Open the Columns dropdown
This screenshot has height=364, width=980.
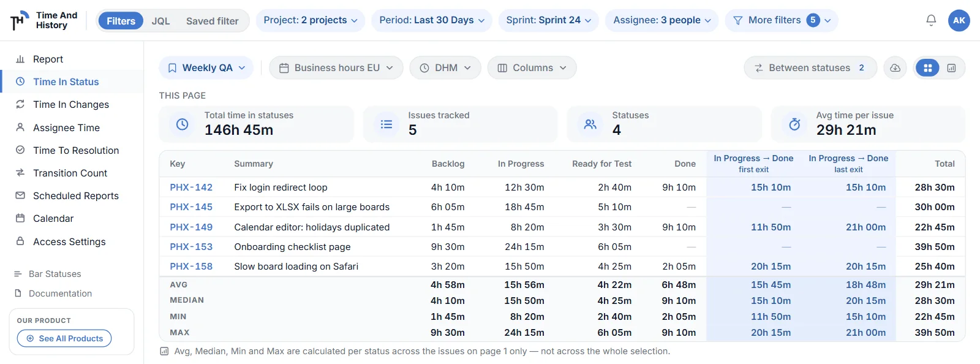[x=532, y=68]
